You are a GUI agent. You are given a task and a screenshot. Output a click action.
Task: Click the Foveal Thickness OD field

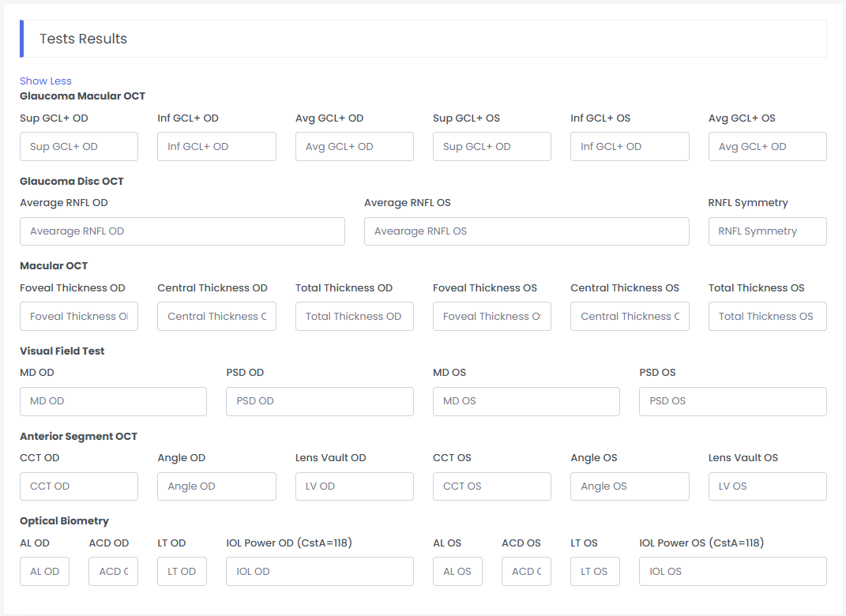coord(79,317)
